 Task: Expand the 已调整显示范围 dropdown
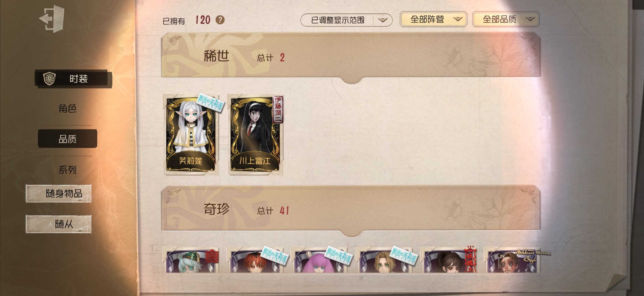click(346, 20)
